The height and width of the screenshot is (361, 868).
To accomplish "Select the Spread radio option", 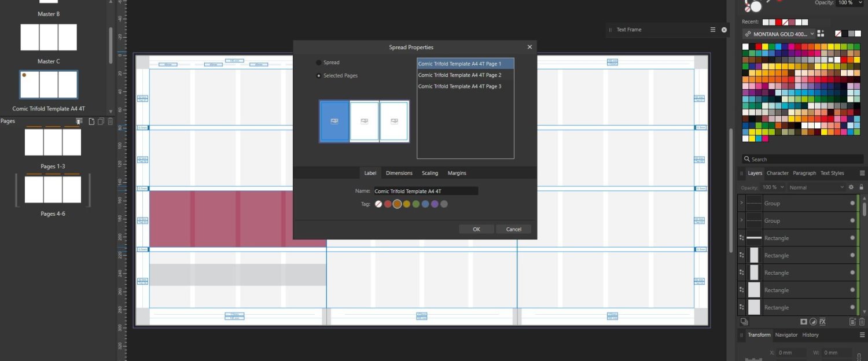I will click(319, 62).
